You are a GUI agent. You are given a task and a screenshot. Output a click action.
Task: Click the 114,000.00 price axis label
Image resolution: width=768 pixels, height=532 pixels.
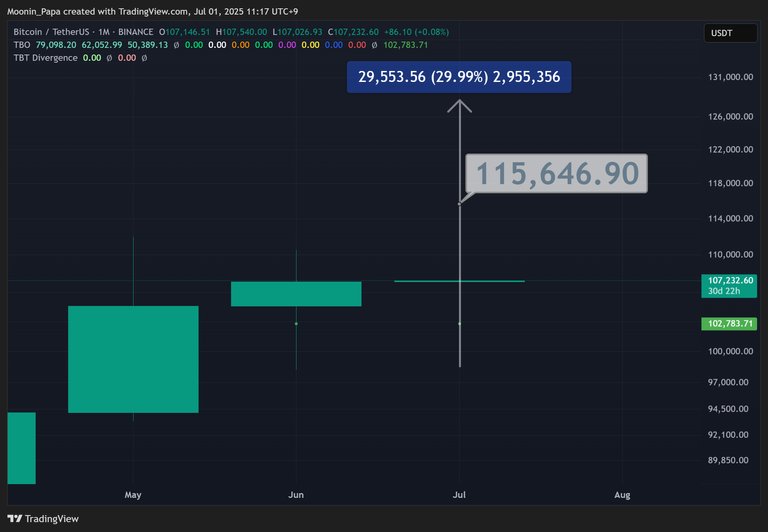730,218
